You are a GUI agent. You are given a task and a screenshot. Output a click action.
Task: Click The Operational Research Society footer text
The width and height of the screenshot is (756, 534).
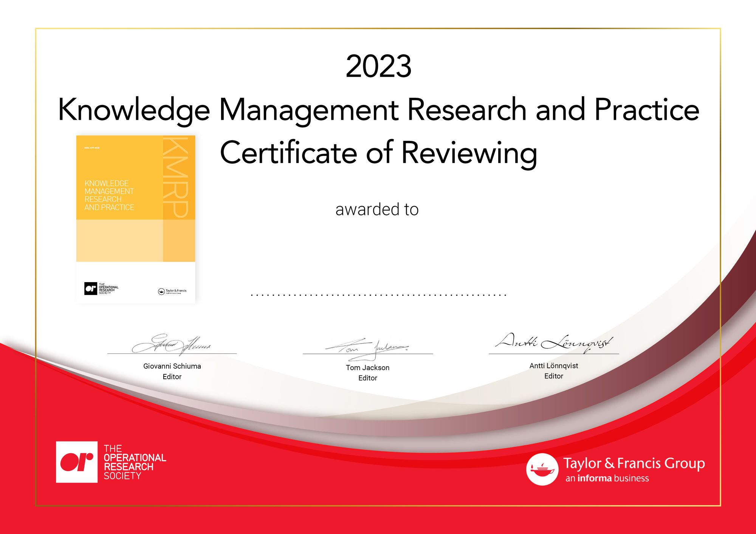coord(135,462)
